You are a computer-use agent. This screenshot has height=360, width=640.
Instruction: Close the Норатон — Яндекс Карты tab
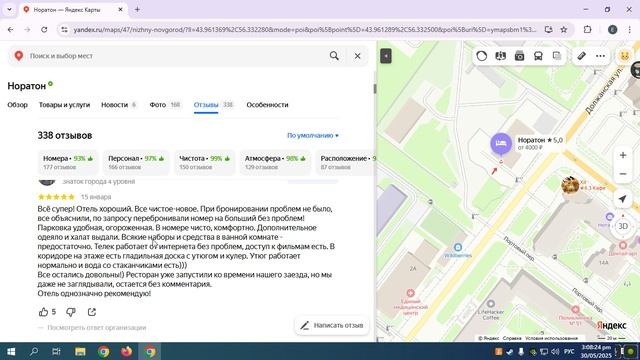tap(120, 9)
